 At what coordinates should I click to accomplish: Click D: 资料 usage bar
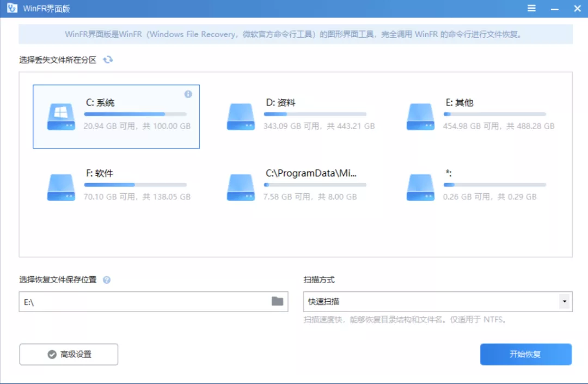315,114
